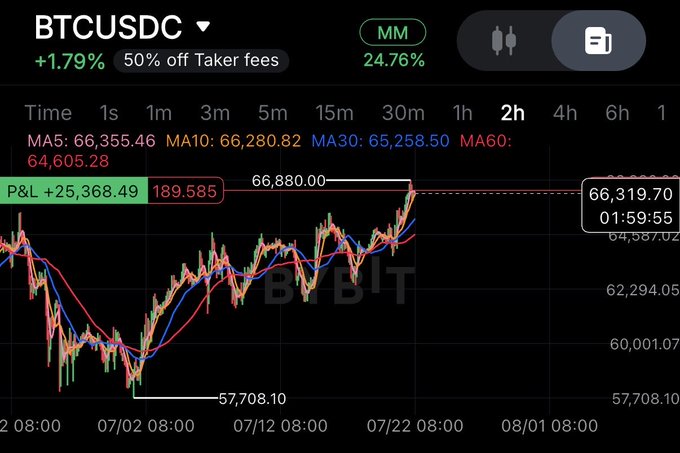Click the 08/01 08:00 time axis label
Image resolution: width=680 pixels, height=453 pixels.
click(549, 426)
